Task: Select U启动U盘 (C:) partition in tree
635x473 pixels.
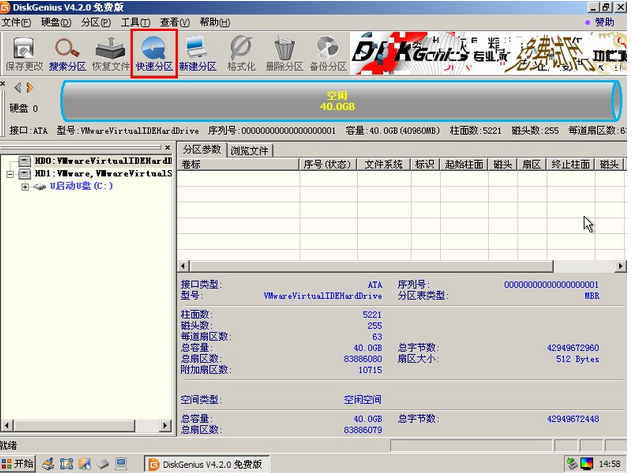Action: click(81, 186)
